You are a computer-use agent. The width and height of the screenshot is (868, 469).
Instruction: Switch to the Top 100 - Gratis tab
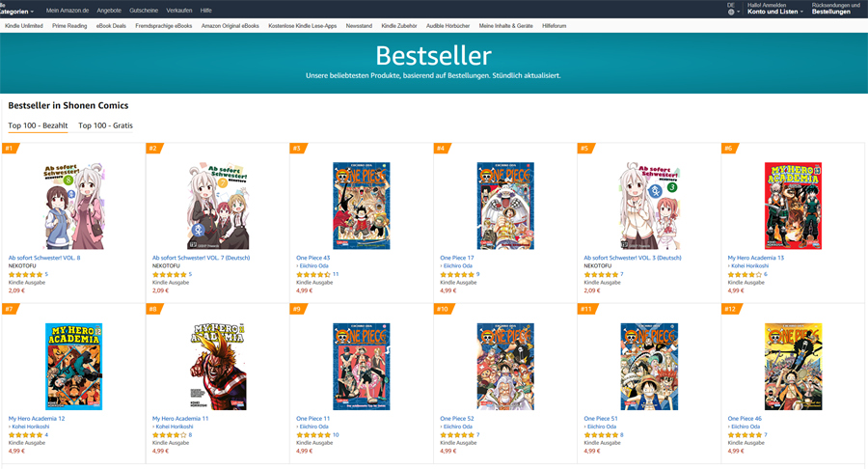click(x=105, y=125)
